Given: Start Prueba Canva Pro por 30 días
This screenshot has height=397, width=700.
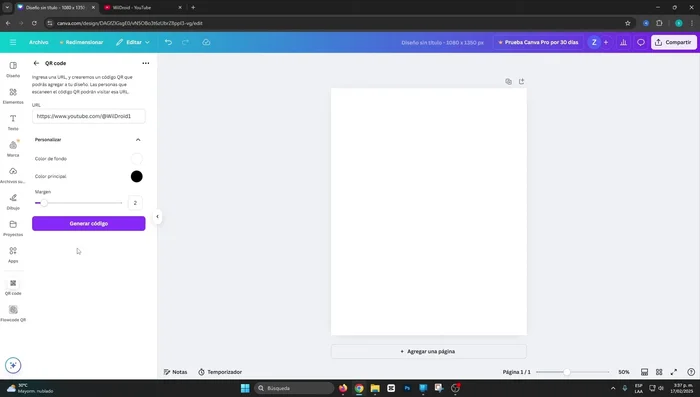Looking at the screenshot, I should click(x=538, y=42).
